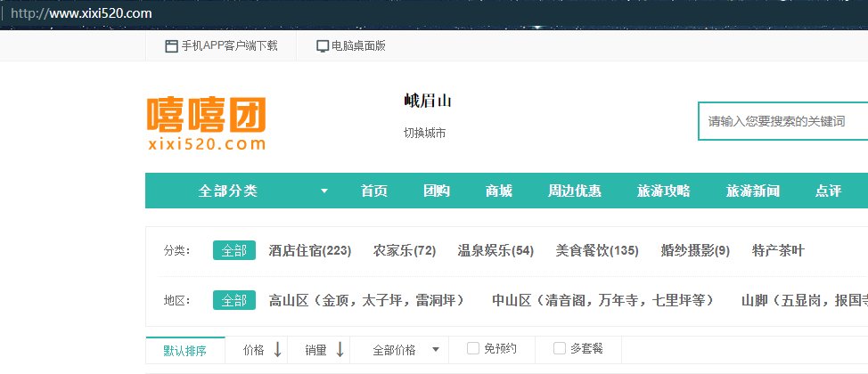
Task: Select the 高山区 region filter
Action: click(x=366, y=301)
